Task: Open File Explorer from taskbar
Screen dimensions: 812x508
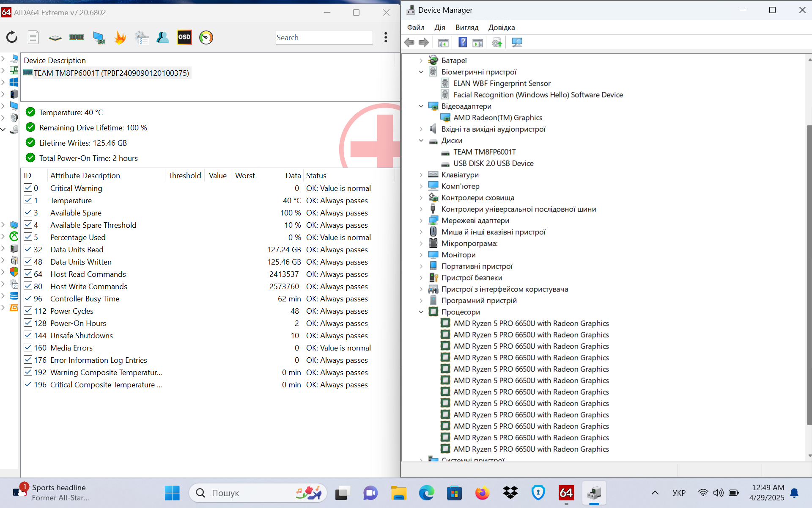Action: click(x=398, y=493)
